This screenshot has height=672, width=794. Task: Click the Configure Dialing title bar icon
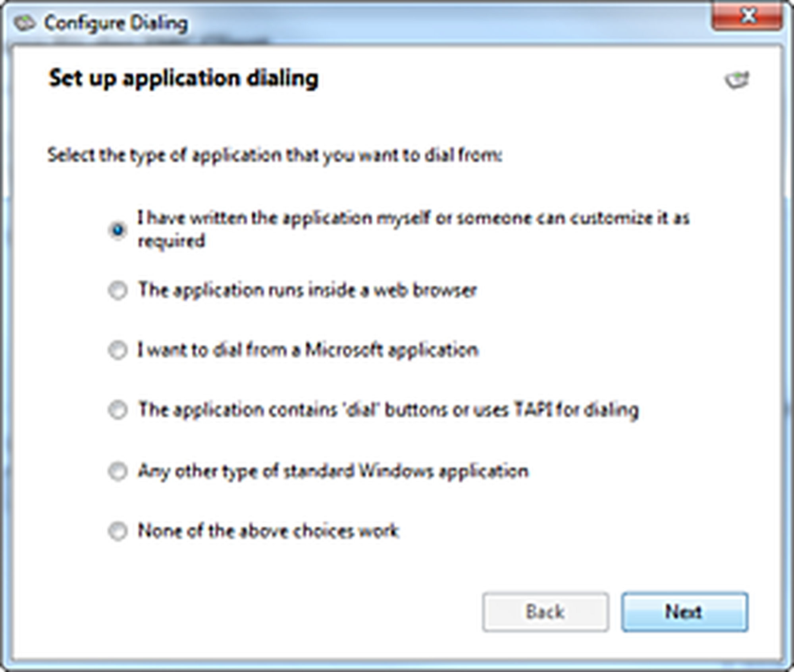pyautogui.click(x=24, y=23)
